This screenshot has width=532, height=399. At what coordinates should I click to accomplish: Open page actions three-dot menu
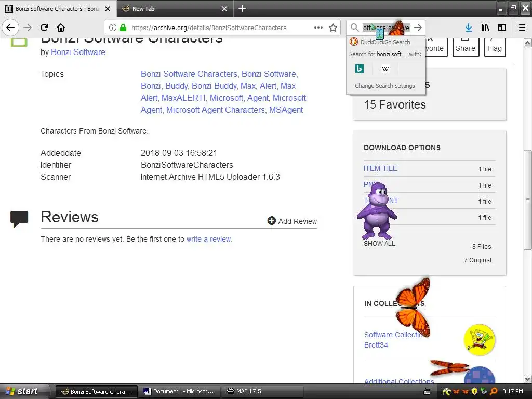point(318,28)
